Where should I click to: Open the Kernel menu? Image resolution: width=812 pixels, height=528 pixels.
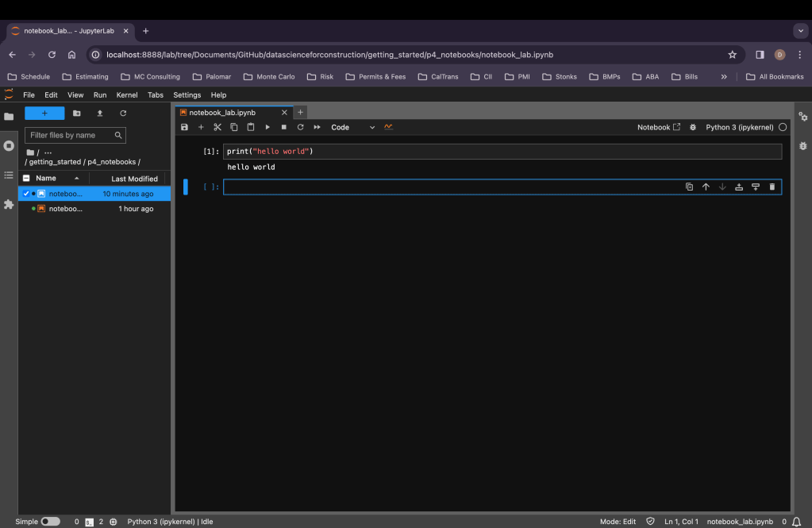coord(127,95)
